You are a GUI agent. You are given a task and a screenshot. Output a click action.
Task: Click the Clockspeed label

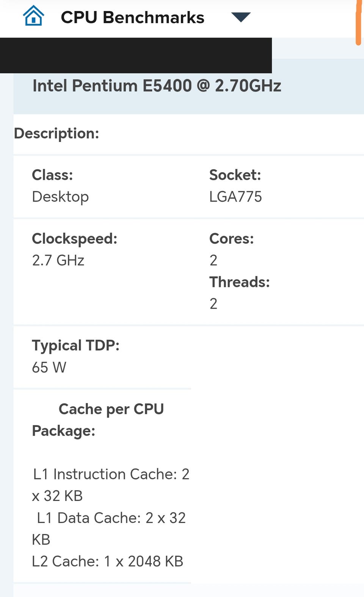point(75,239)
